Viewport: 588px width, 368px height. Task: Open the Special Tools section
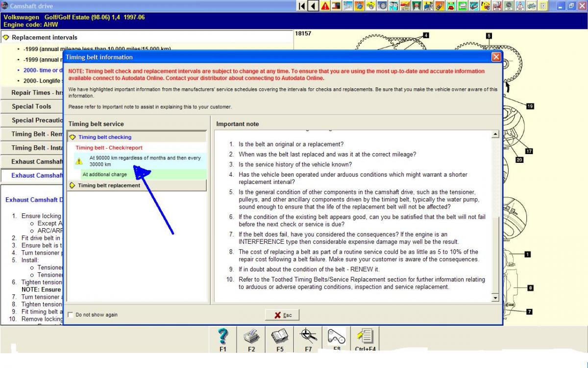(x=31, y=106)
